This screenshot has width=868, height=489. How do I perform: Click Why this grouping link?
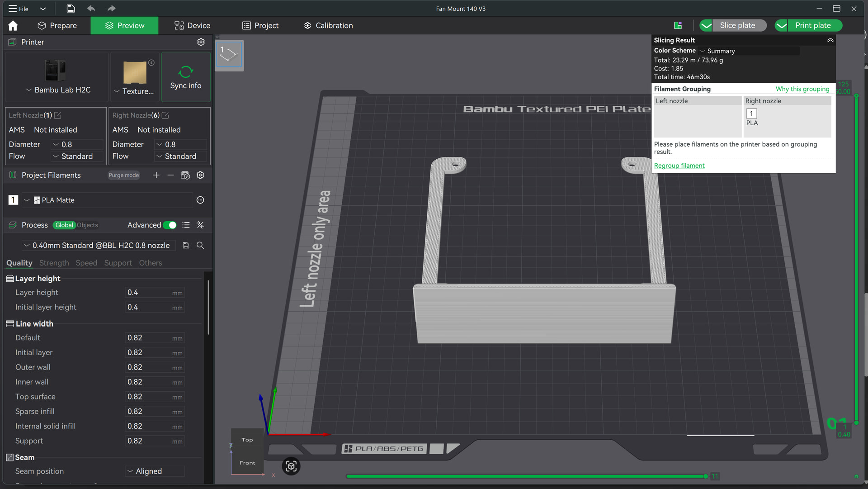click(802, 89)
